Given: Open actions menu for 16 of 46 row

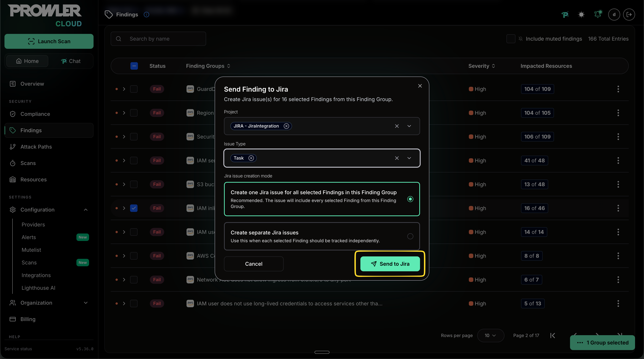Looking at the screenshot, I should tap(618, 208).
